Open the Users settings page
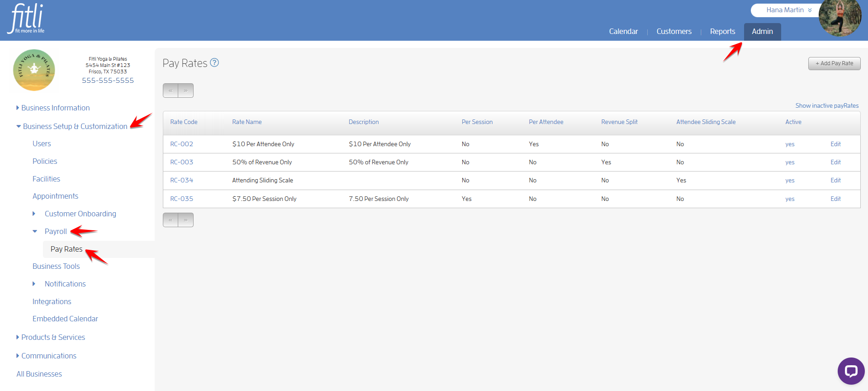This screenshot has width=868, height=391. (x=42, y=143)
